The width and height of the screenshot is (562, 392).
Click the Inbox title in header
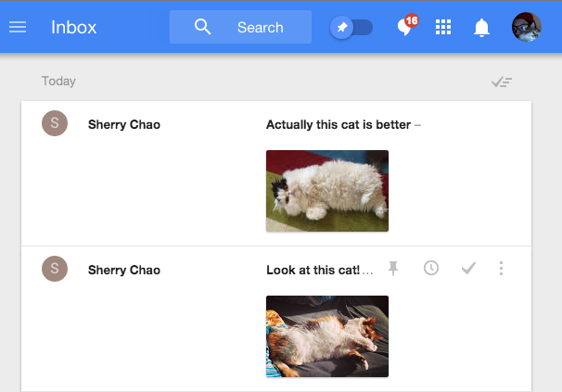click(x=73, y=27)
